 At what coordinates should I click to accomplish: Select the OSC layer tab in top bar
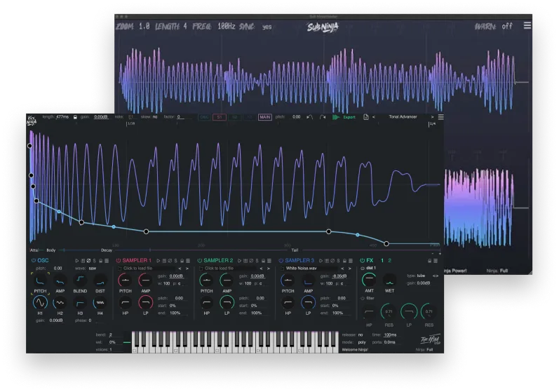tap(204, 117)
